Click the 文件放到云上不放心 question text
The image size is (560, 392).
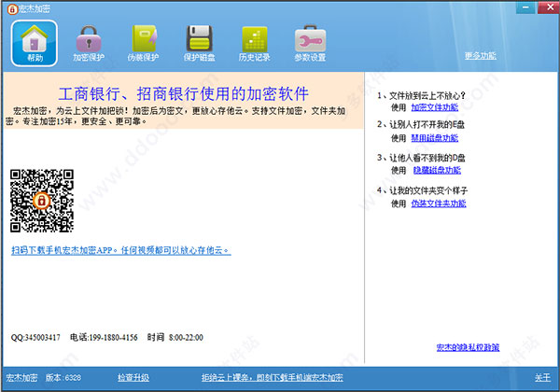[x=422, y=96]
